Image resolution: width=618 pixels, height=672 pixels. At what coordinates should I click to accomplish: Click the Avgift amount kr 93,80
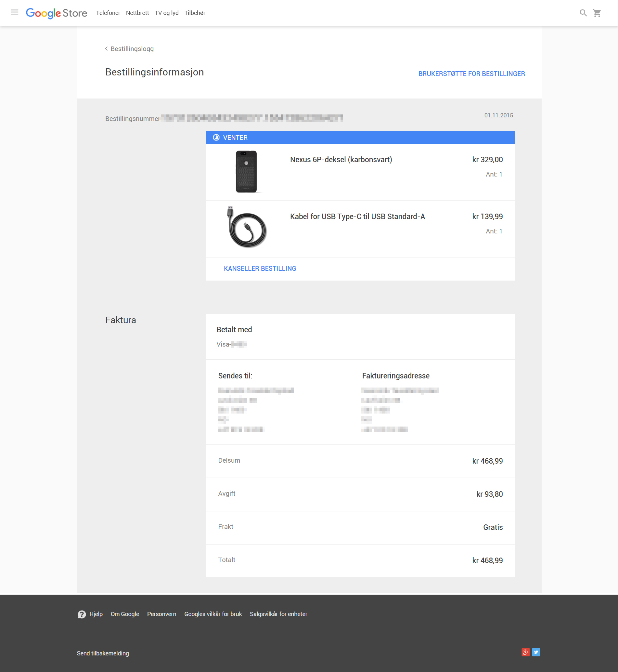pos(490,494)
